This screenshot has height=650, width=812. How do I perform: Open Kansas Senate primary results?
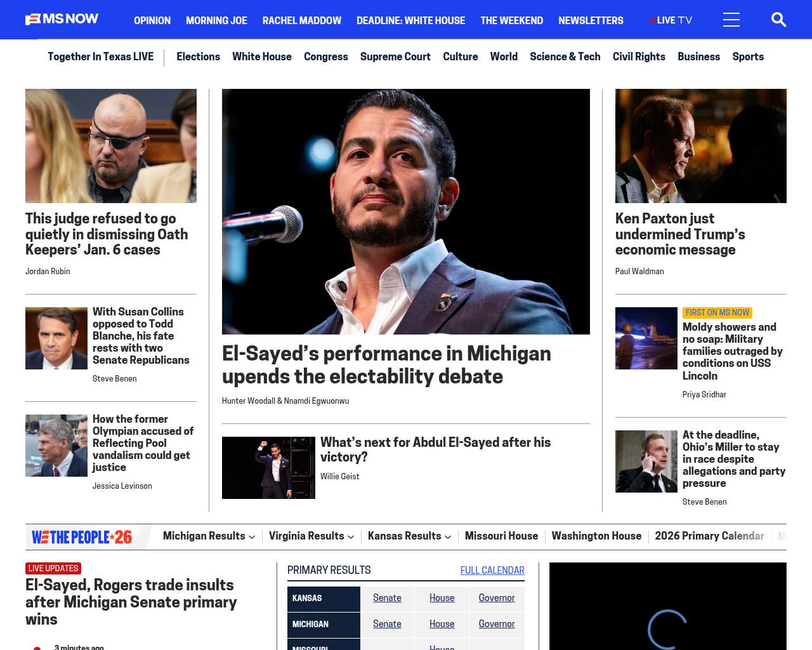pos(387,598)
